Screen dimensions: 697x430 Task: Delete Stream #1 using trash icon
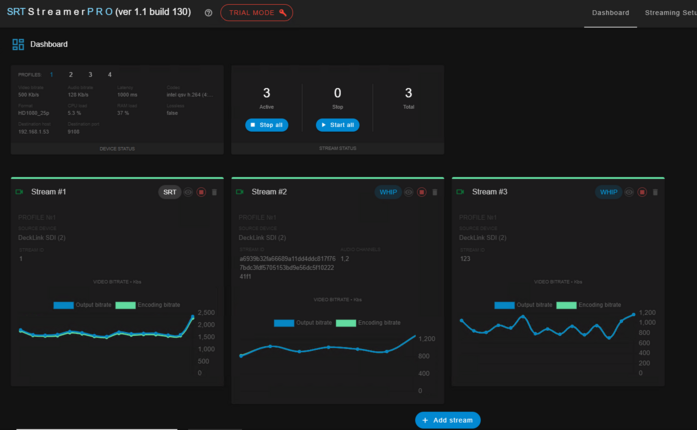tap(214, 192)
